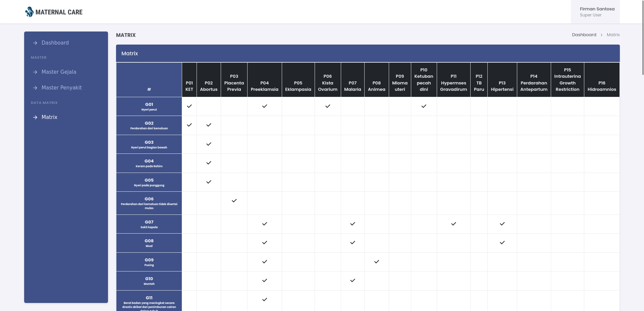644x311 pixels.
Task: Click the P14 Perdarahan Antepartum column header
Action: pyautogui.click(x=534, y=80)
